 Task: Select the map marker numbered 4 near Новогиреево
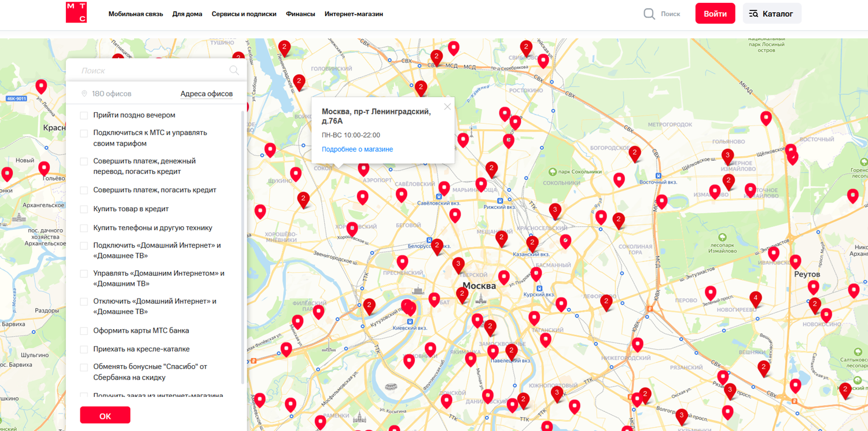tap(755, 299)
